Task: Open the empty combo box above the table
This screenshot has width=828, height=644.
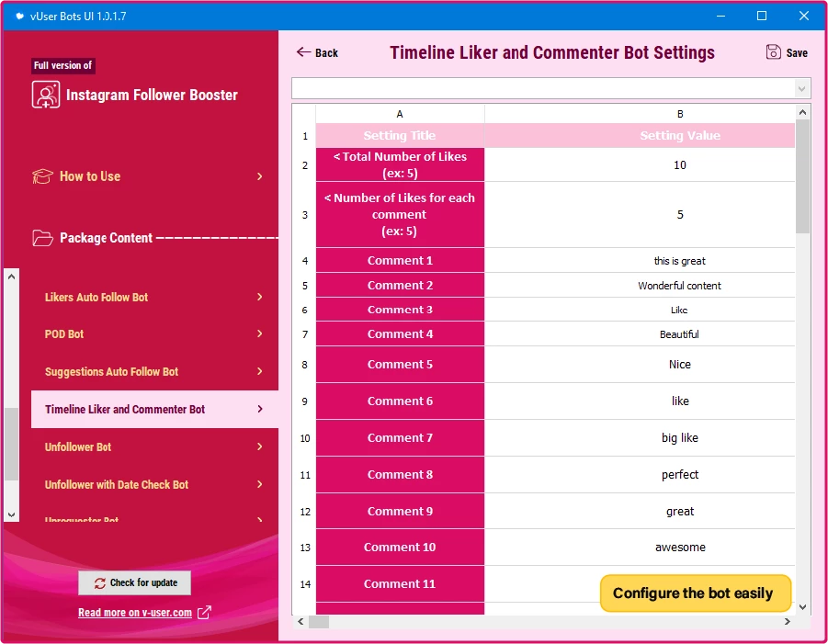Action: click(550, 89)
